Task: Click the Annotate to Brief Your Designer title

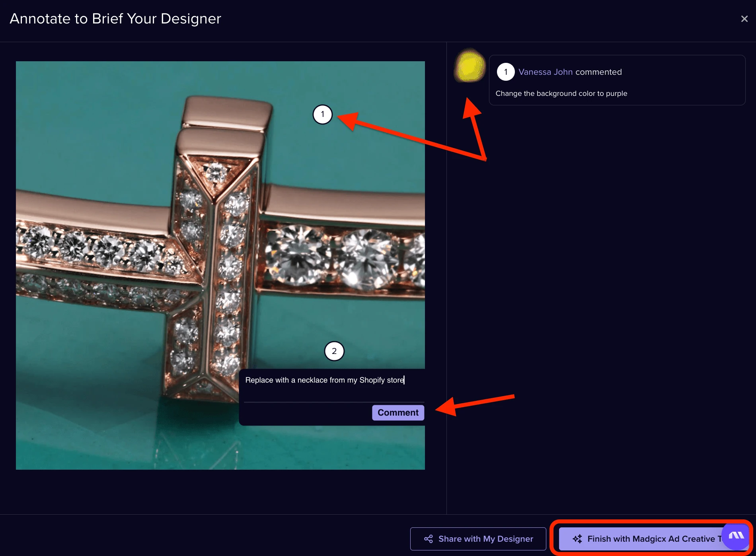Action: coord(115,19)
